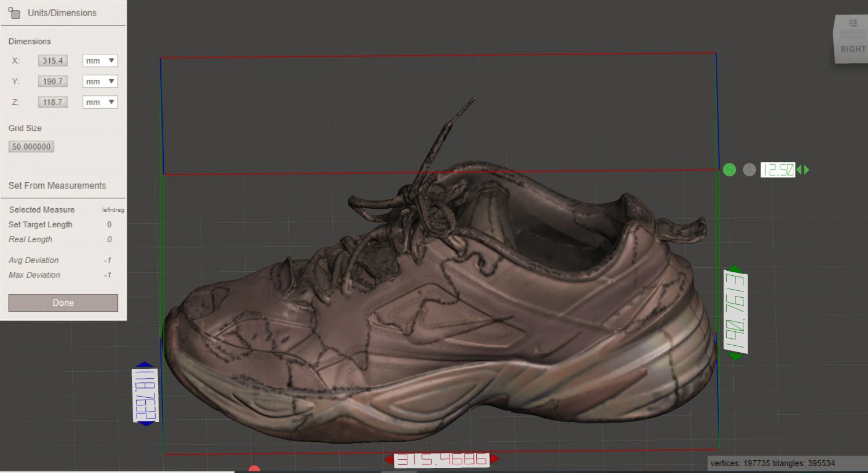This screenshot has width=868, height=473.
Task: Click the Avg Deviation value
Action: [x=108, y=260]
